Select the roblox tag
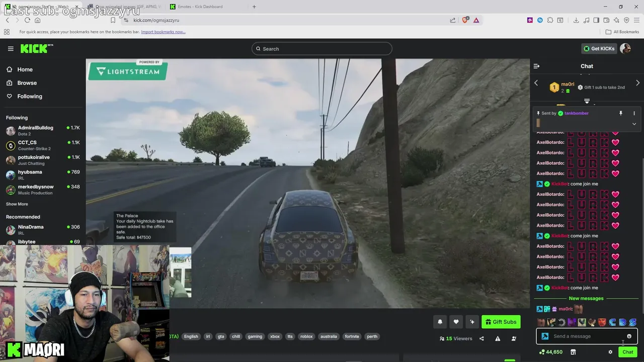Viewport: 644px width, 362px height. click(306, 336)
